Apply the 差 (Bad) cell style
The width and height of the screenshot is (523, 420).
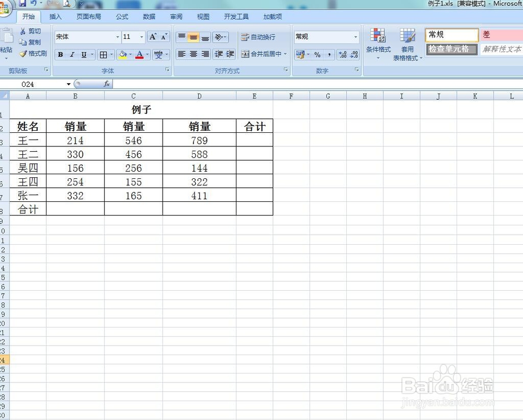click(x=502, y=35)
